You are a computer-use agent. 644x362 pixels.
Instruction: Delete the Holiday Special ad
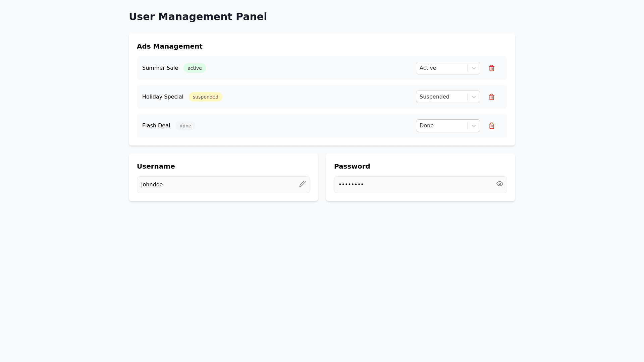click(x=492, y=97)
